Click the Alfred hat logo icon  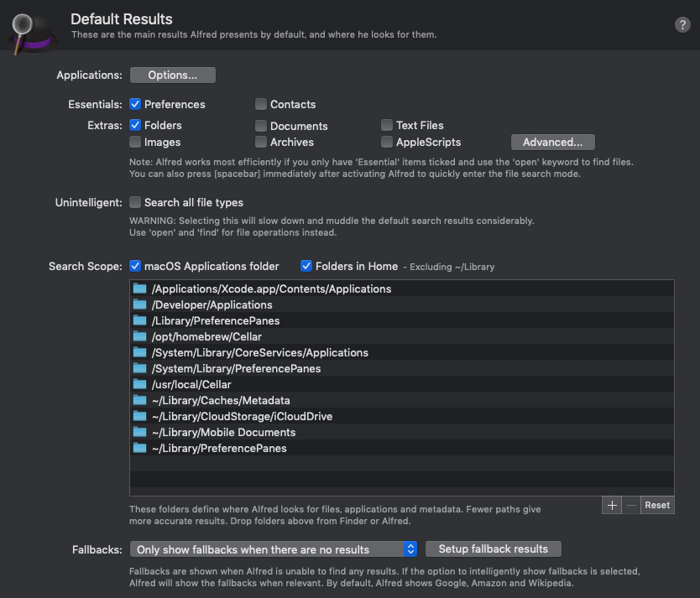32,34
